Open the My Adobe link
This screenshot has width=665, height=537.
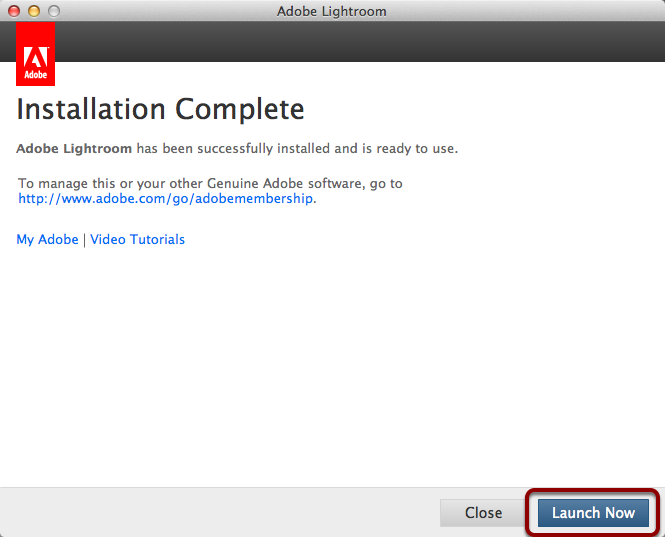point(48,240)
